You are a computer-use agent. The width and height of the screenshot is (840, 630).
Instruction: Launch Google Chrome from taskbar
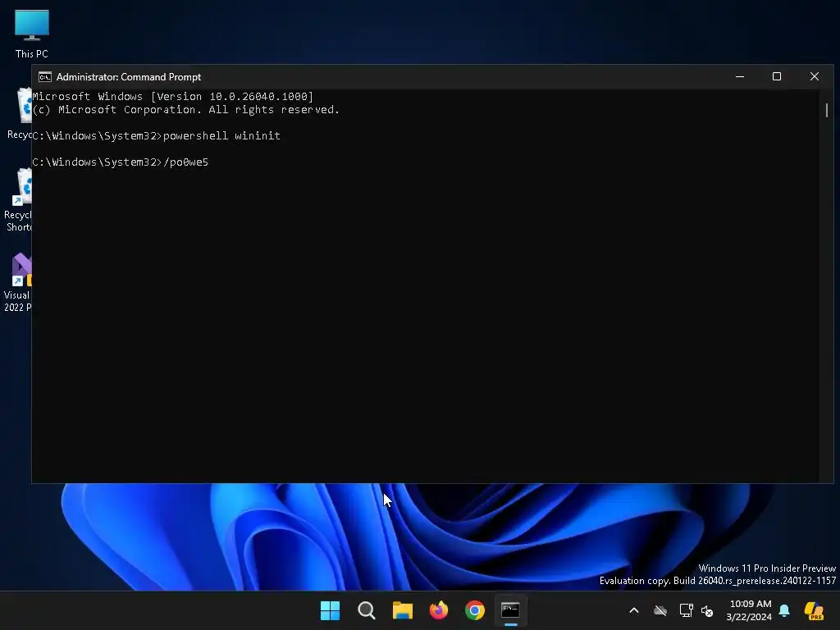475,610
